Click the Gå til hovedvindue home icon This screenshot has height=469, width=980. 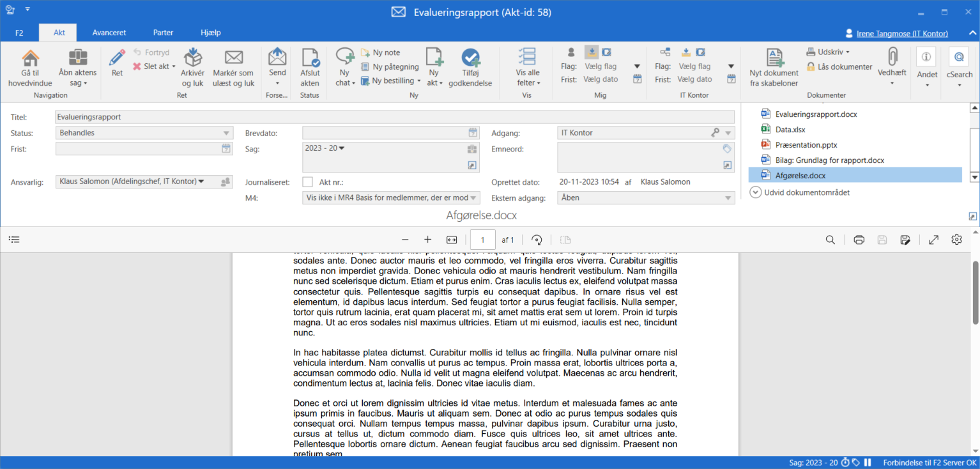tap(30, 59)
